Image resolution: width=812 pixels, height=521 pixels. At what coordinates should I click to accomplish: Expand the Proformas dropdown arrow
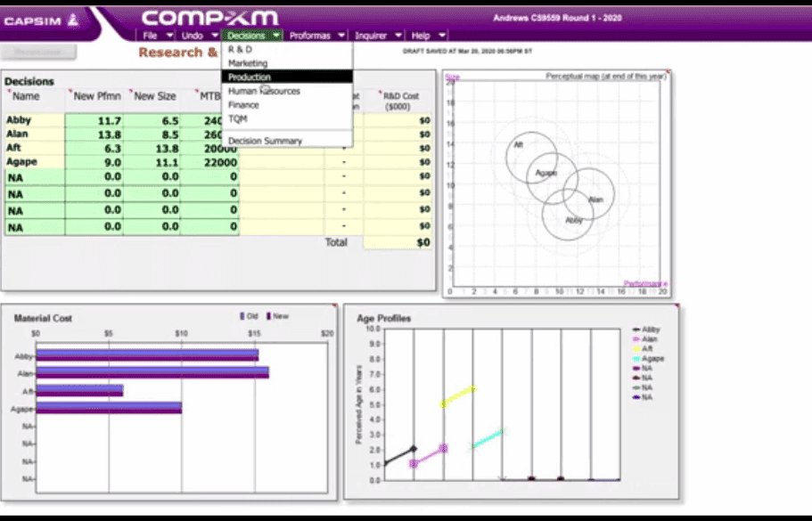[341, 36]
